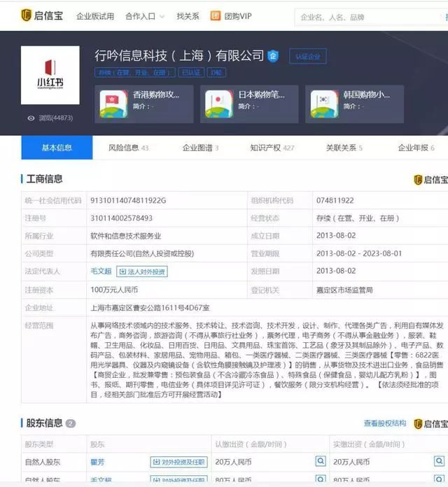Open the 关联关系 5 tab
The width and height of the screenshot is (448, 487).
pos(344,148)
